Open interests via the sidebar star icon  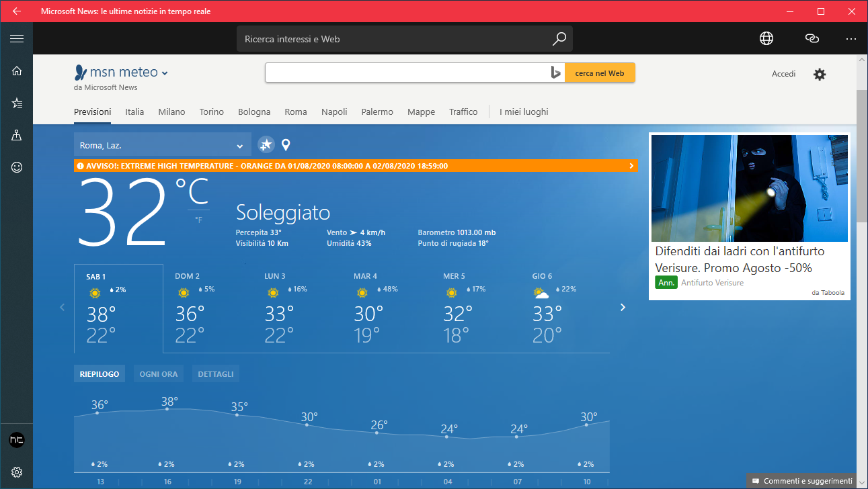tap(17, 103)
